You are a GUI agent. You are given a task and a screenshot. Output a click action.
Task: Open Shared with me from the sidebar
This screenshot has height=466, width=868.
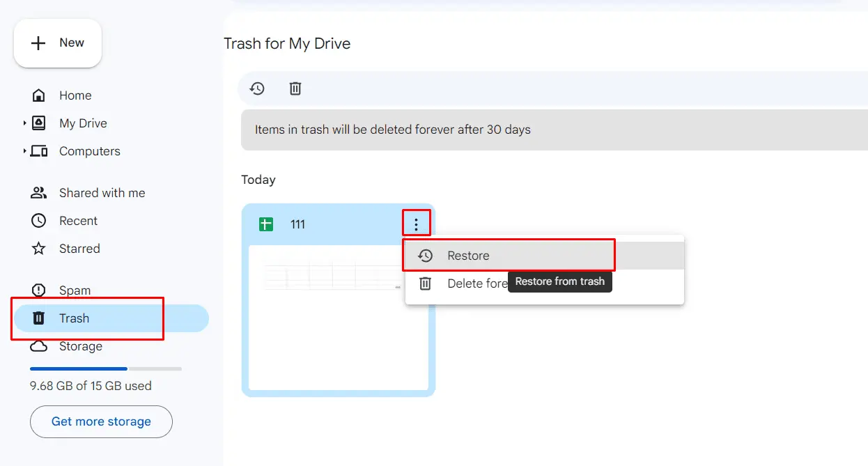(100, 193)
